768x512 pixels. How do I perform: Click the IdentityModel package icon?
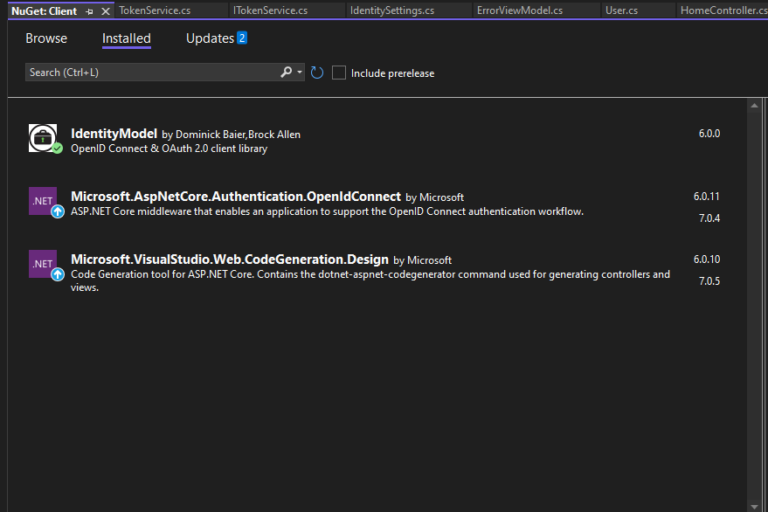(x=44, y=139)
